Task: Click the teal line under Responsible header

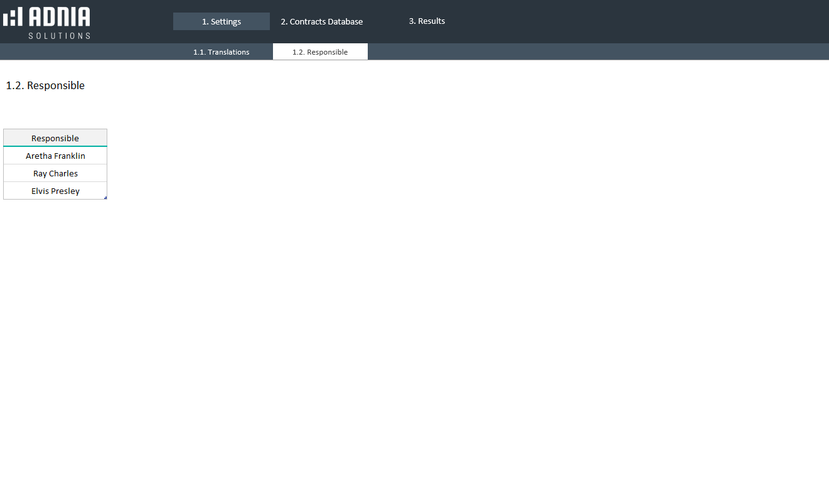Action: (55, 146)
